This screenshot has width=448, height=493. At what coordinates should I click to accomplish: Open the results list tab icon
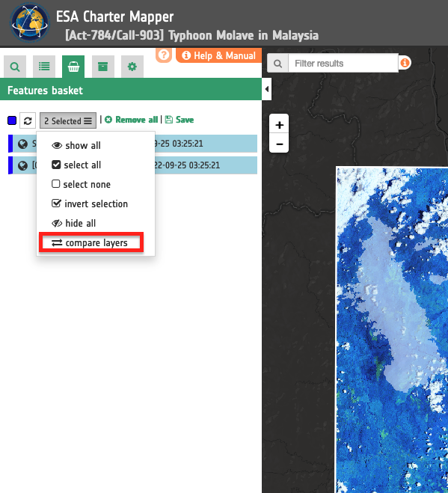click(x=44, y=67)
